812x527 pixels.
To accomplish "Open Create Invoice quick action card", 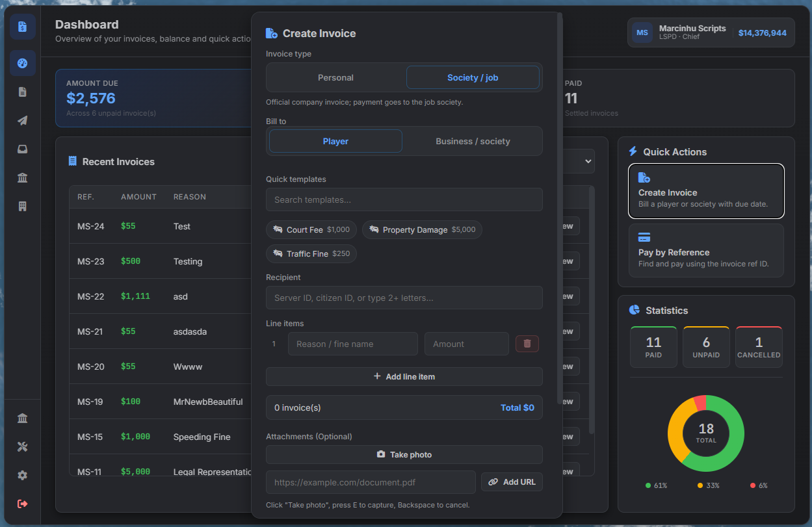I will (x=706, y=191).
